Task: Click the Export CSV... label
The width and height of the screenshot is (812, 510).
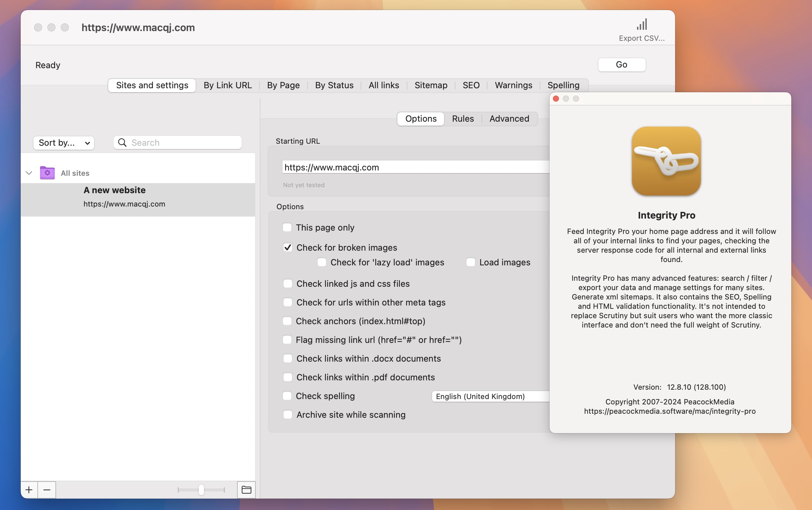Action: 641,38
